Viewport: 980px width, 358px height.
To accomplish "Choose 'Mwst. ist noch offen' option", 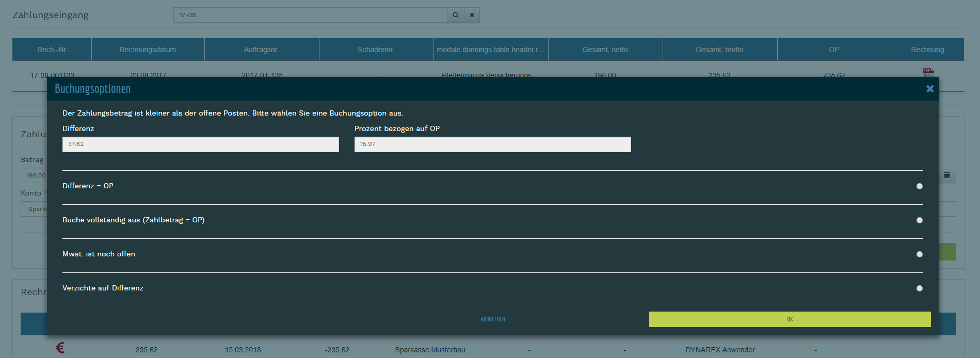I will coord(919,254).
